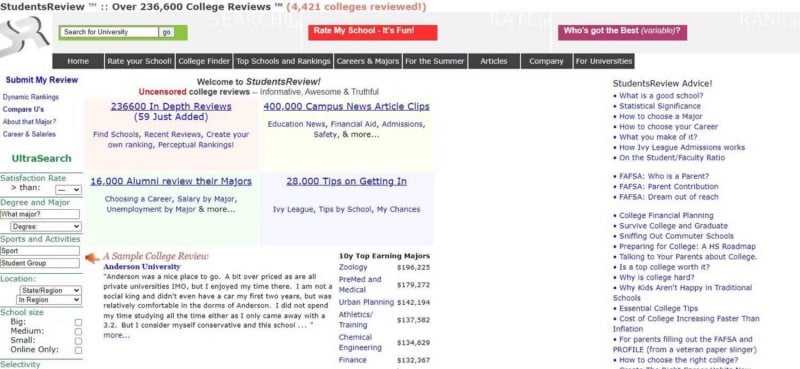Image resolution: width=800 pixels, height=369 pixels.
Task: Click the StudentsReview SR logo
Action: coord(24,36)
